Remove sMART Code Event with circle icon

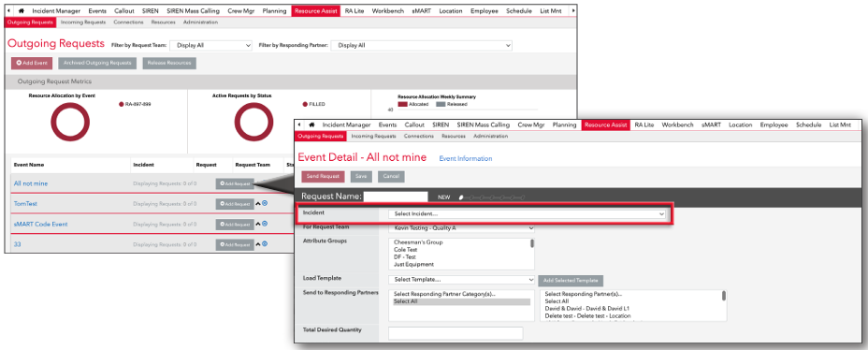(x=265, y=224)
